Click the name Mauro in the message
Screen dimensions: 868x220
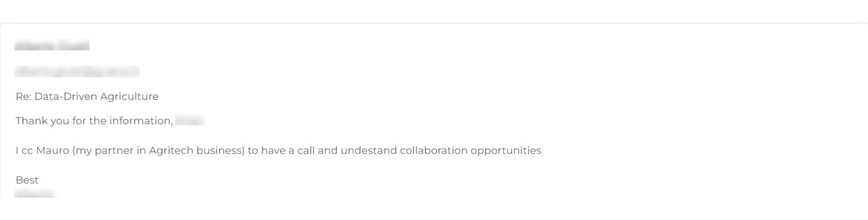point(53,150)
